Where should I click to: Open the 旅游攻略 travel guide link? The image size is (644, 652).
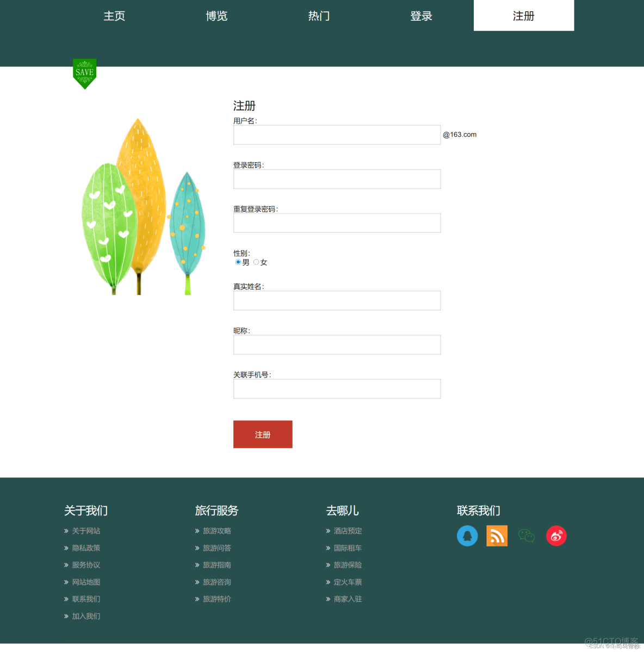coord(217,531)
